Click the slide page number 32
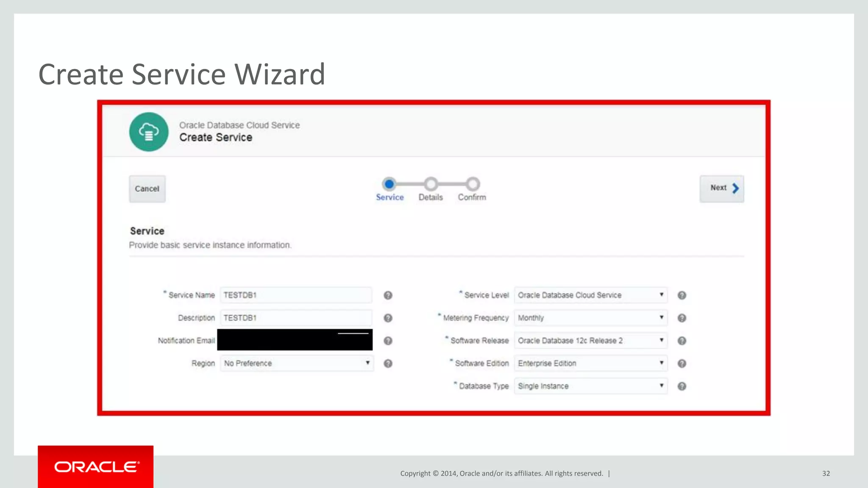This screenshot has height=488, width=868. pyautogui.click(x=826, y=474)
